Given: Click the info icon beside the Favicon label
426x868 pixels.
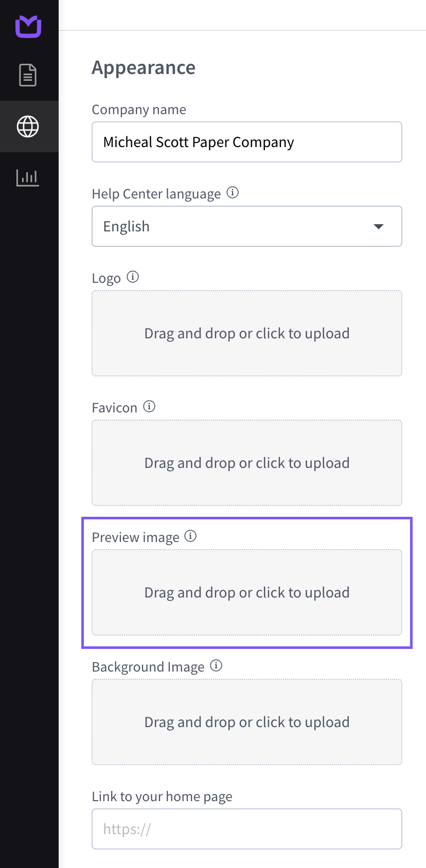Looking at the screenshot, I should coord(149,407).
